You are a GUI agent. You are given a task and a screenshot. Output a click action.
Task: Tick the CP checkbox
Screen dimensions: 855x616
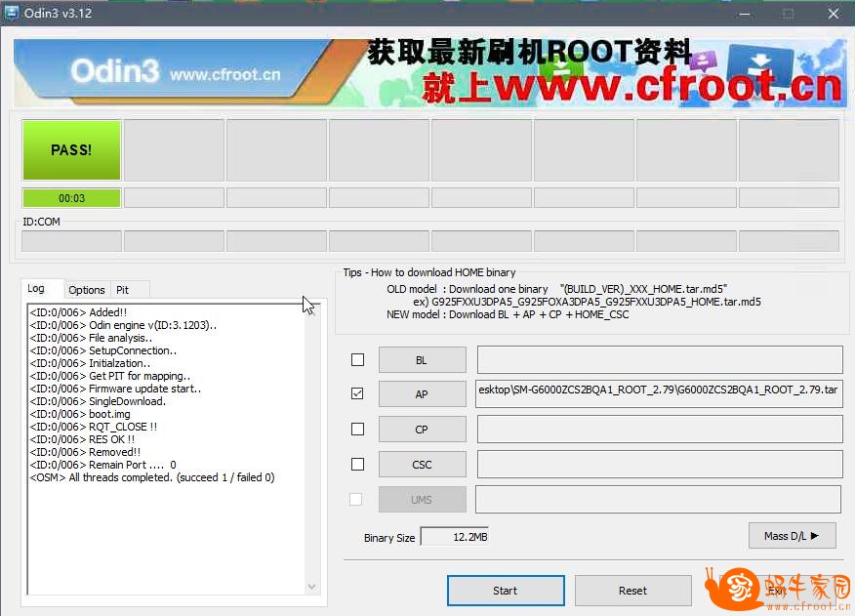(x=357, y=430)
